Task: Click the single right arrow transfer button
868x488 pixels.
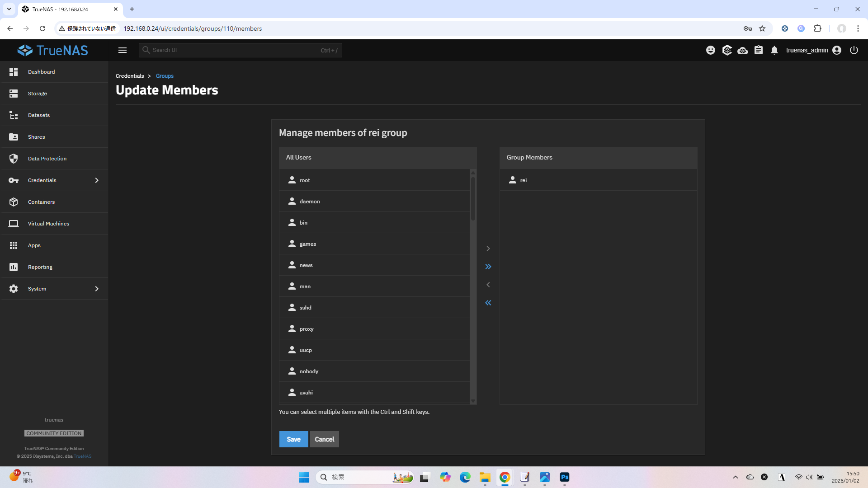Action: pyautogui.click(x=488, y=249)
